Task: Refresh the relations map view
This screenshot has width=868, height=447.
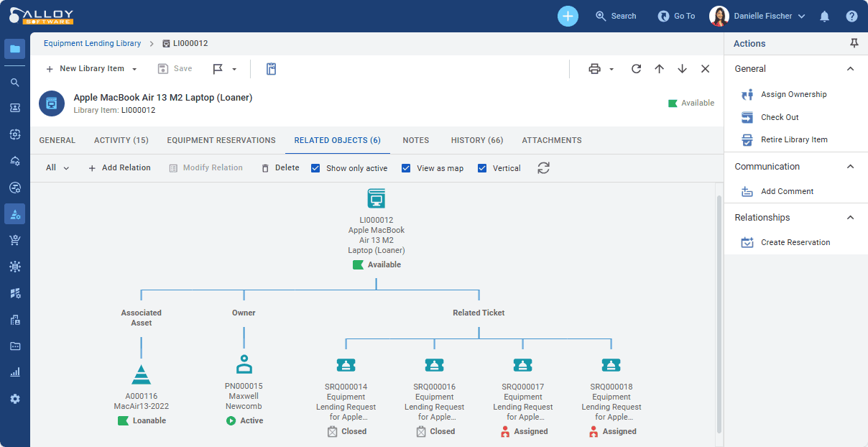Action: pos(543,168)
